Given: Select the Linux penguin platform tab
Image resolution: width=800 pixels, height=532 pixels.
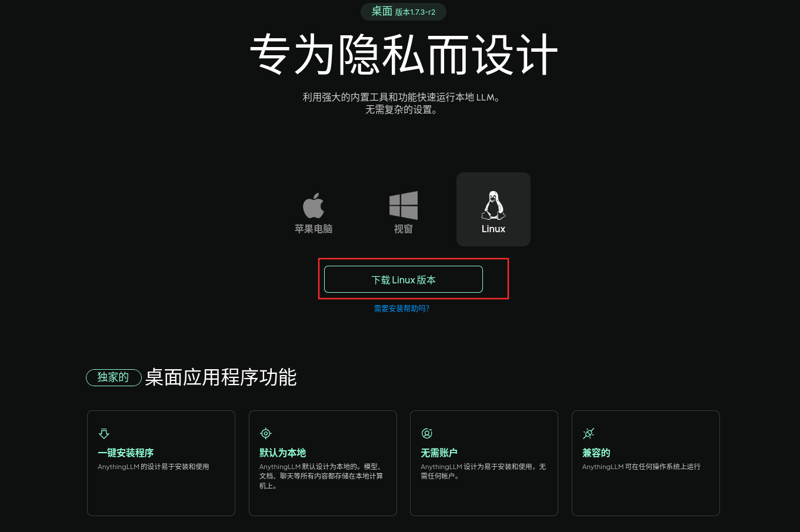Looking at the screenshot, I should [x=494, y=209].
